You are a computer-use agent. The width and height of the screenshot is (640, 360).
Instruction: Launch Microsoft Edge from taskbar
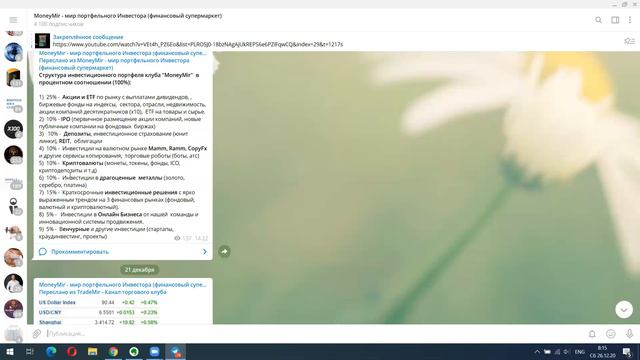51,351
